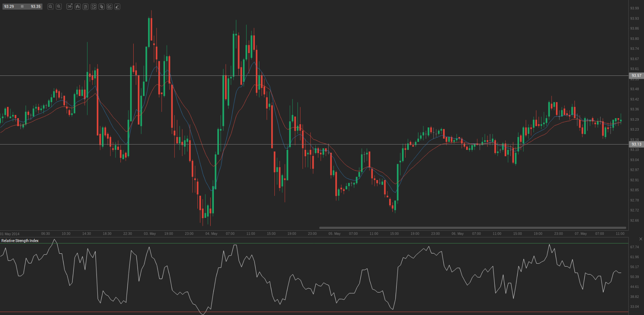Open the 30-minute timeframe selector
The height and width of the screenshot is (315, 644).
click(69, 6)
